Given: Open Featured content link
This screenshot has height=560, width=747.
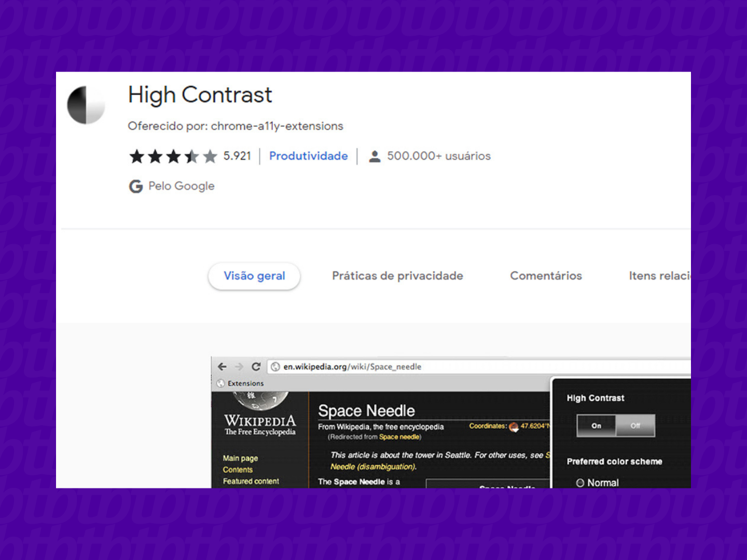Looking at the screenshot, I should point(251,481).
